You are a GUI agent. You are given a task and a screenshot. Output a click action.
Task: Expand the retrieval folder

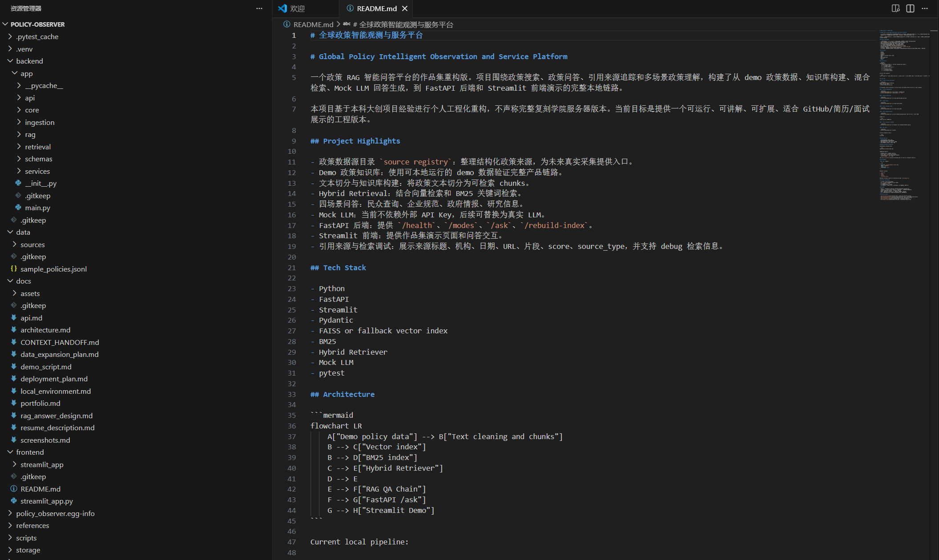pos(19,146)
